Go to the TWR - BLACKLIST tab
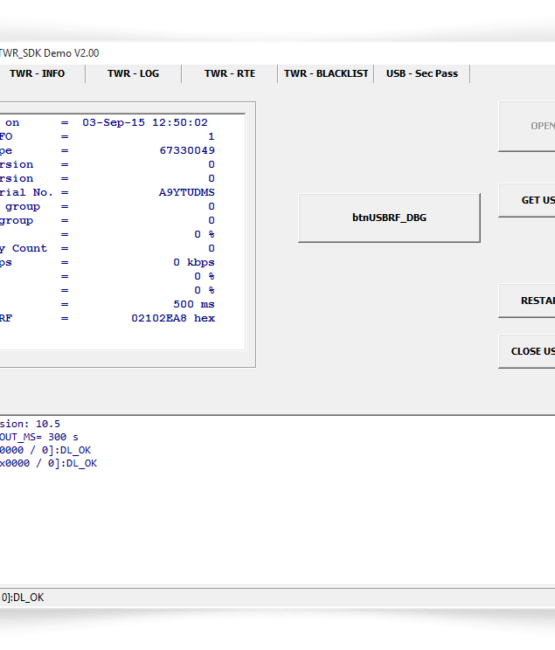 (x=326, y=74)
